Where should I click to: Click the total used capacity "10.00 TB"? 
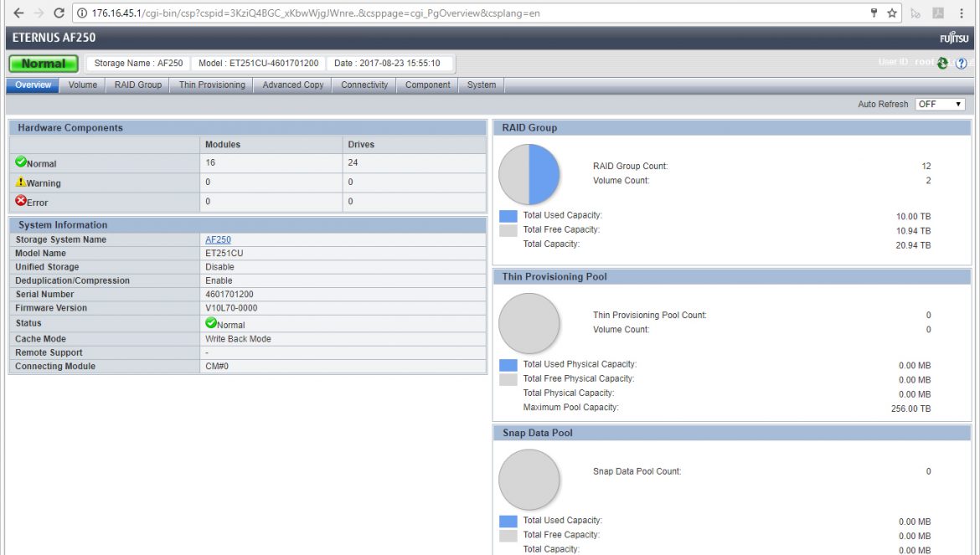pos(913,217)
